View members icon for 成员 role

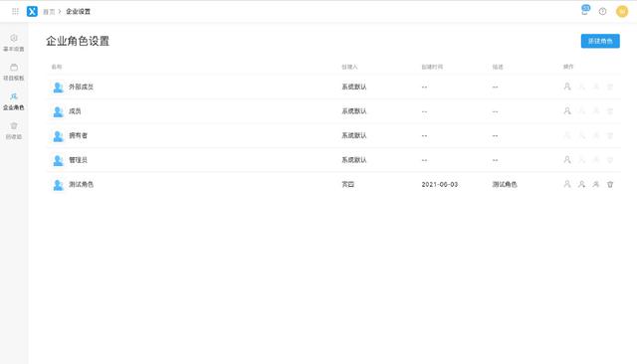point(567,110)
